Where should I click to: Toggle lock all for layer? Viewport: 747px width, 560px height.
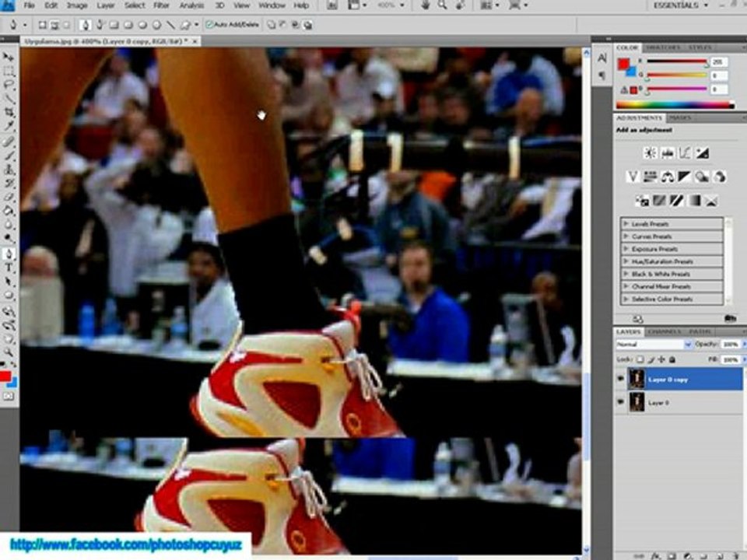click(x=672, y=359)
